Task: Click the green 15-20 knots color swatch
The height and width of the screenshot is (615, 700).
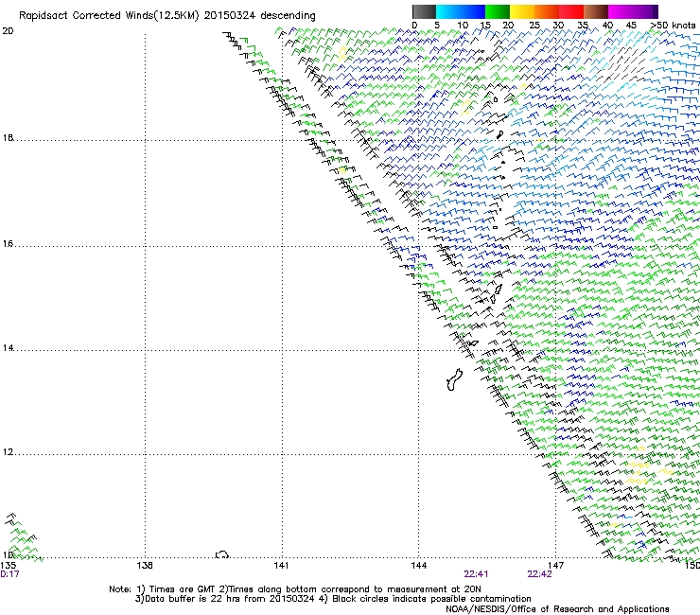Action: pyautogui.click(x=498, y=11)
